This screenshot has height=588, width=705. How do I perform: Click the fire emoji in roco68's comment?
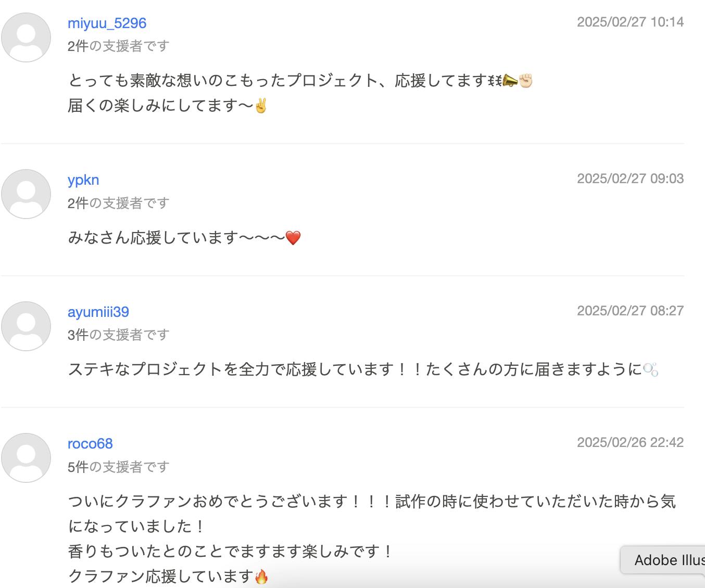(x=261, y=577)
